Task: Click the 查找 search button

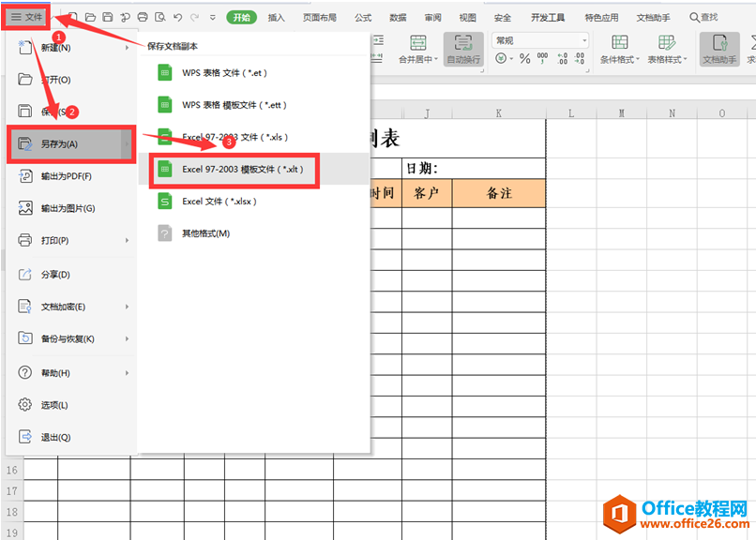Action: point(703,17)
